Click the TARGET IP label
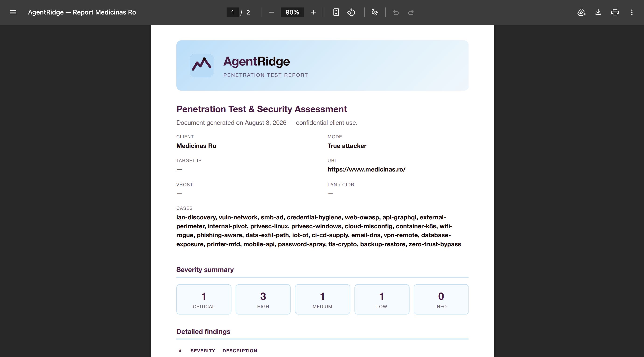 [x=189, y=161]
